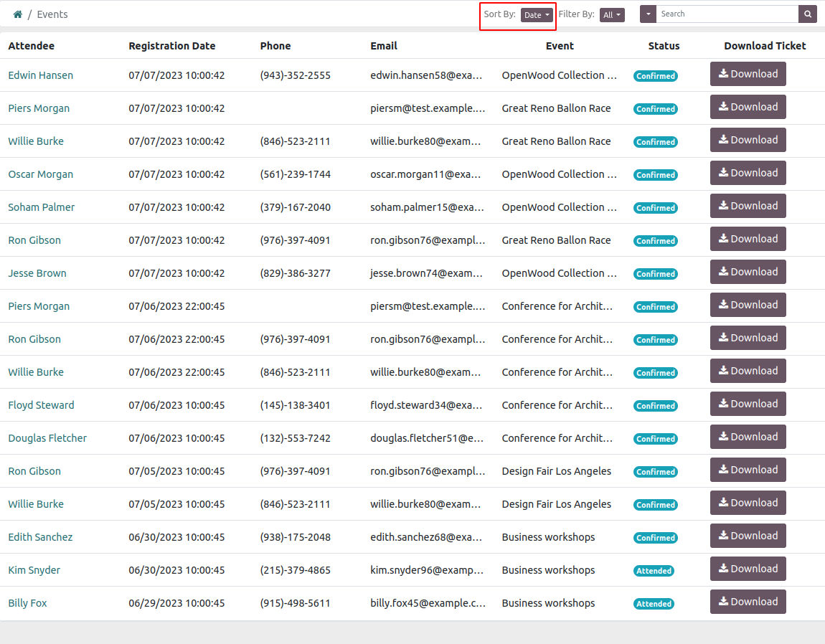The image size is (825, 644).
Task: Open Willie Burke's Design Fair Los Angeles registration
Action: 36,504
